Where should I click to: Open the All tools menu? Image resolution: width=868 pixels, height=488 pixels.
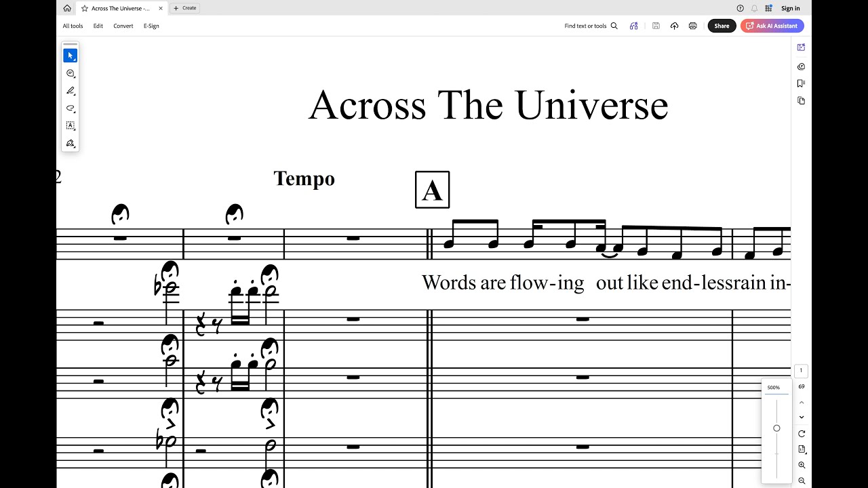click(x=73, y=26)
